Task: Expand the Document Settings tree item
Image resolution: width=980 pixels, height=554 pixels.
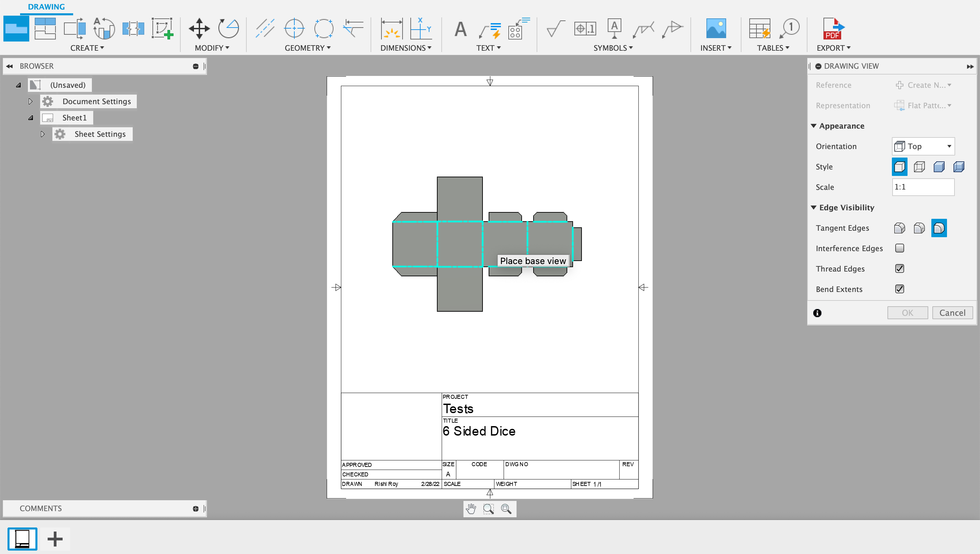Action: point(30,101)
